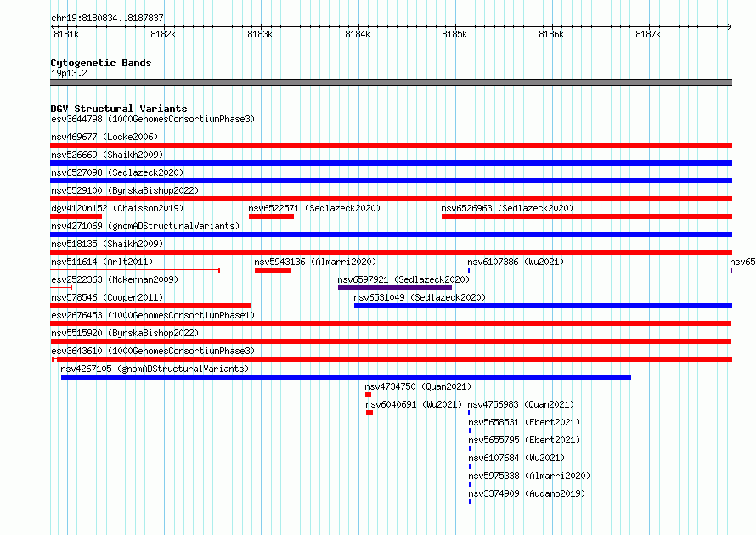Screen dimensions: 756x535
Task: Click the 8184k ruler tick label
Action: tap(358, 34)
